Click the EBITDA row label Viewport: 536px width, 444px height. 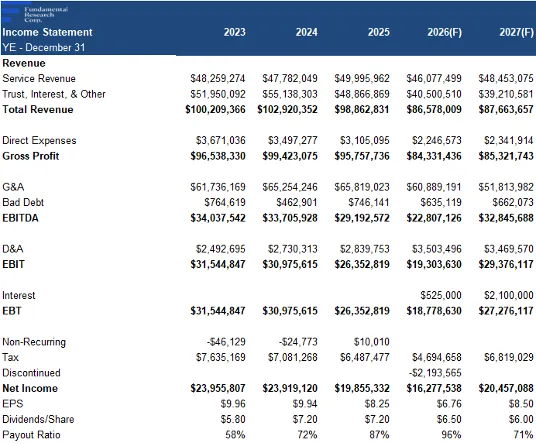(x=20, y=218)
